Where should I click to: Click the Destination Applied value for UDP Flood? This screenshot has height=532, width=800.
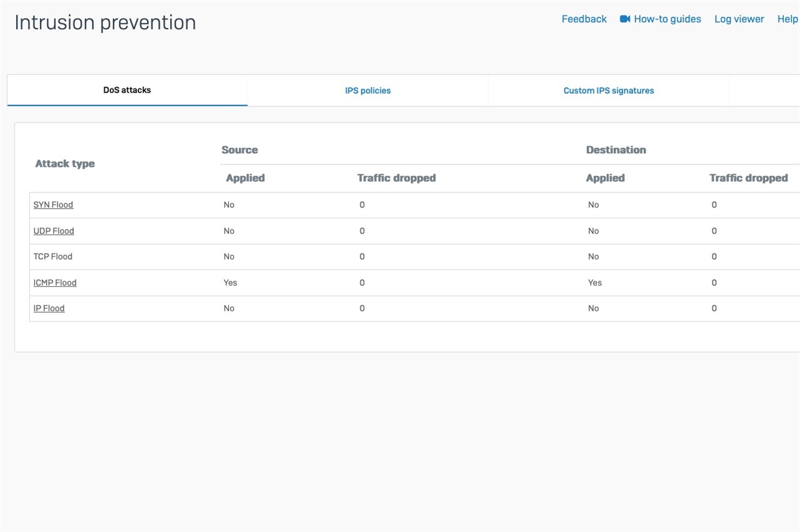593,231
